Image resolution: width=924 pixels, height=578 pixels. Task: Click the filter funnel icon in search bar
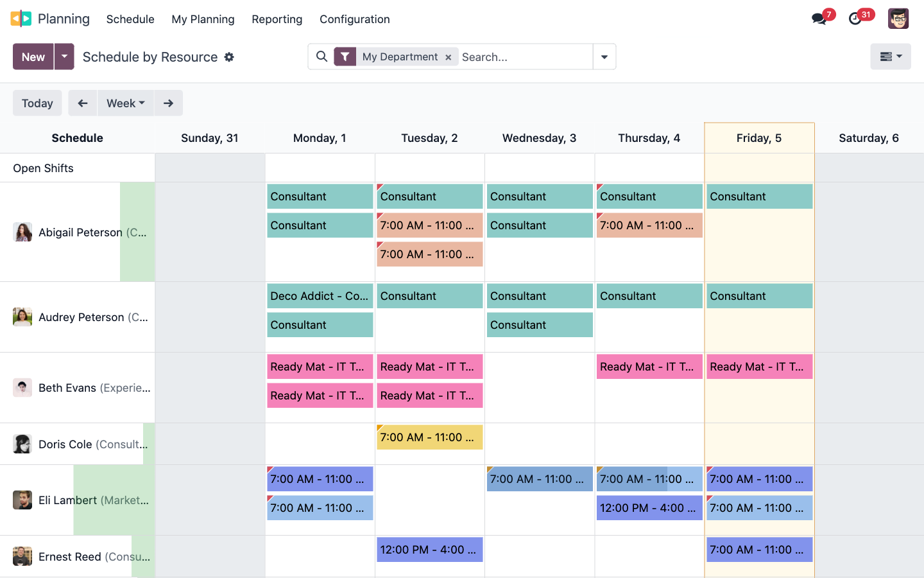345,57
